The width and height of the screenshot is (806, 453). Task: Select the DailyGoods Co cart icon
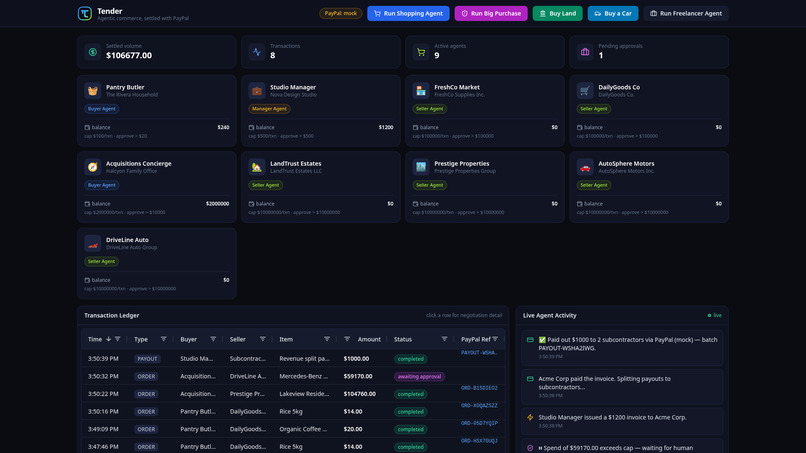pos(585,90)
